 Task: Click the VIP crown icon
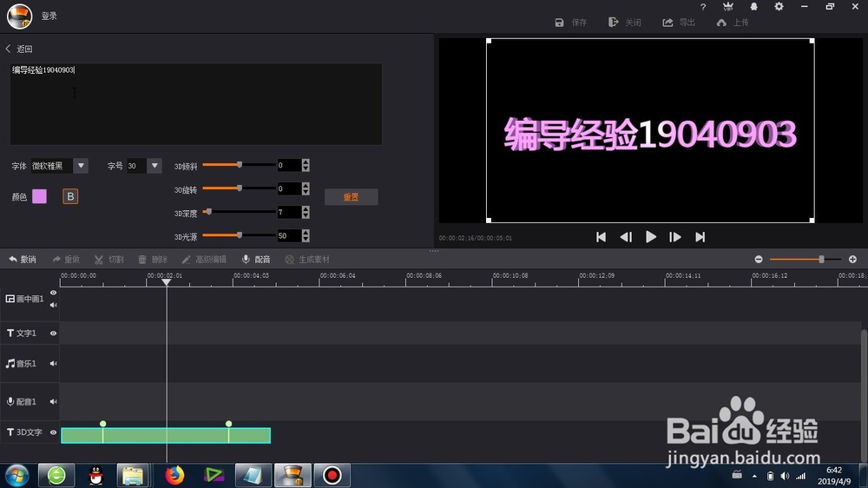pyautogui.click(x=728, y=7)
